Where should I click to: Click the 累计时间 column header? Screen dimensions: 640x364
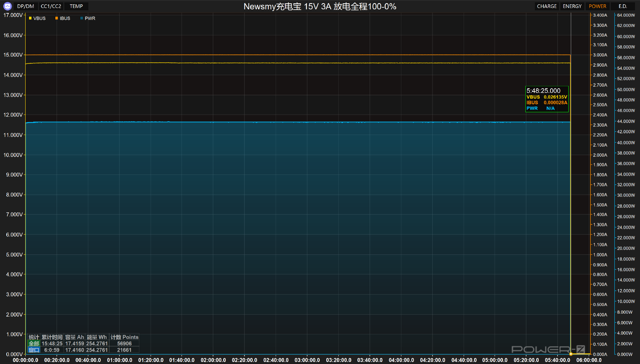coord(52,337)
